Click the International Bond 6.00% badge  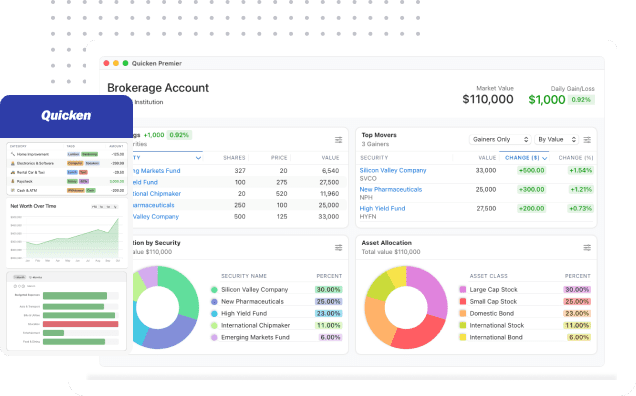click(x=579, y=338)
